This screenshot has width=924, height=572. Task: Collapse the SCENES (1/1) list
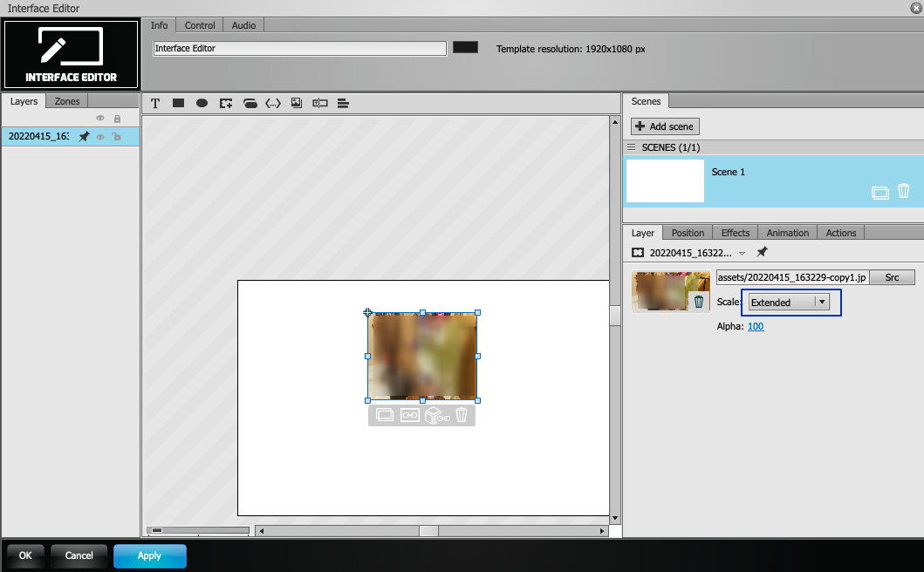tap(631, 147)
